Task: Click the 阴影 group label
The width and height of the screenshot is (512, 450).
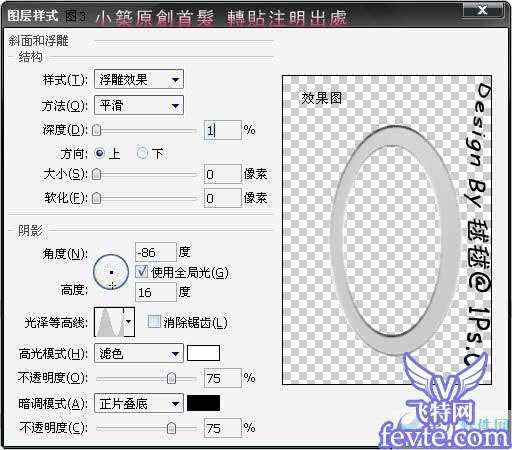Action: 30,230
